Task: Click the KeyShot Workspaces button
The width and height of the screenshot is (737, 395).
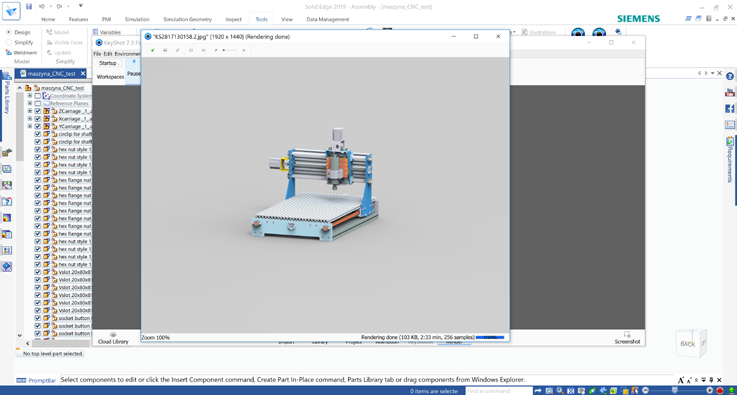Action: pos(110,77)
